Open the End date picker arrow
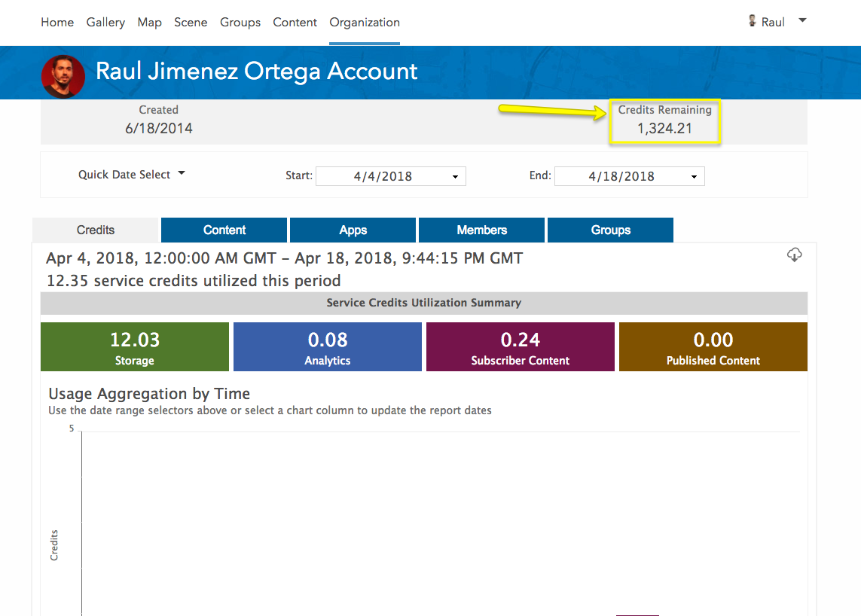The width and height of the screenshot is (861, 616). tap(694, 177)
